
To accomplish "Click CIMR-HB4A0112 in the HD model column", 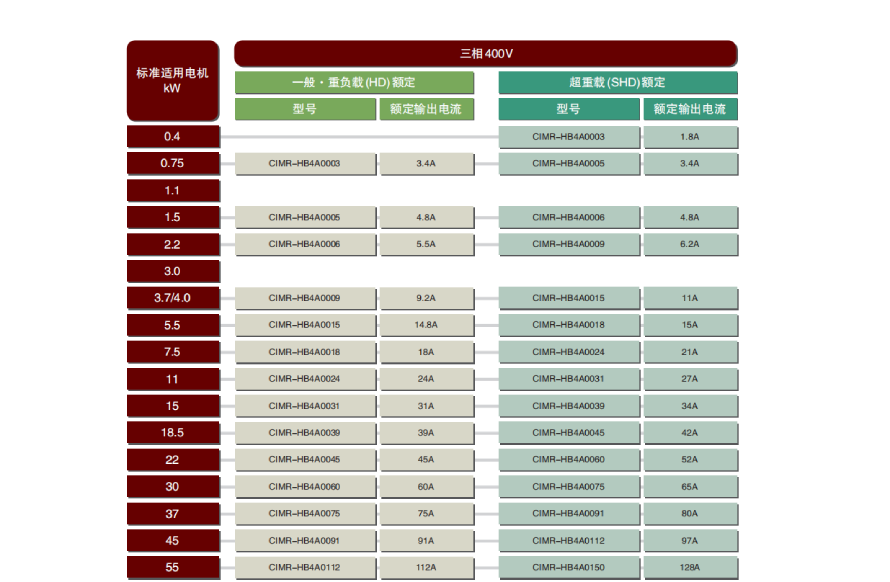I will (x=305, y=568).
